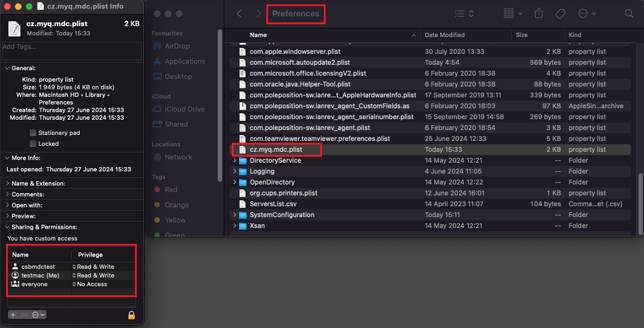Select Applications in the Finder sidebar
The image size is (644, 328).
tap(185, 61)
